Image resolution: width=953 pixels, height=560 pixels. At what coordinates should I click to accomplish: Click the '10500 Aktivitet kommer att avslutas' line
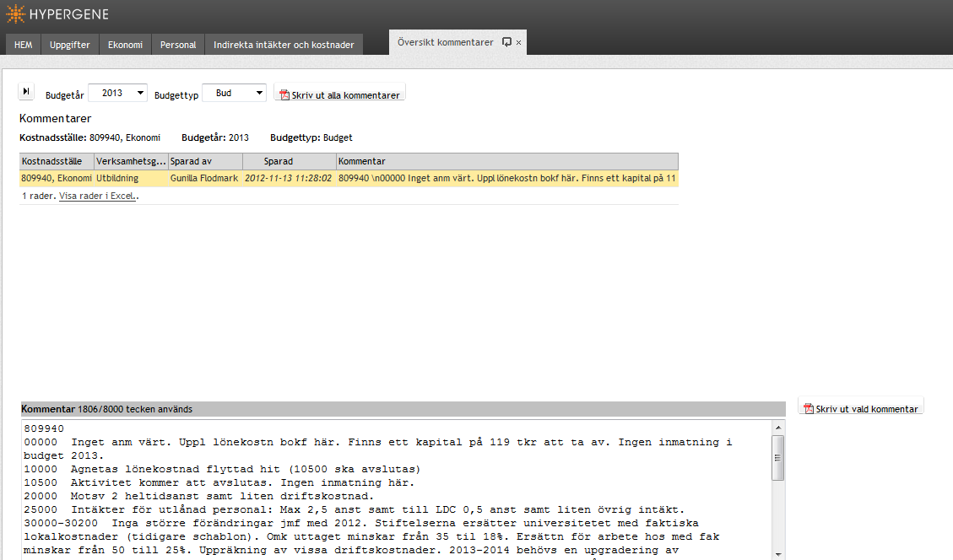[219, 482]
